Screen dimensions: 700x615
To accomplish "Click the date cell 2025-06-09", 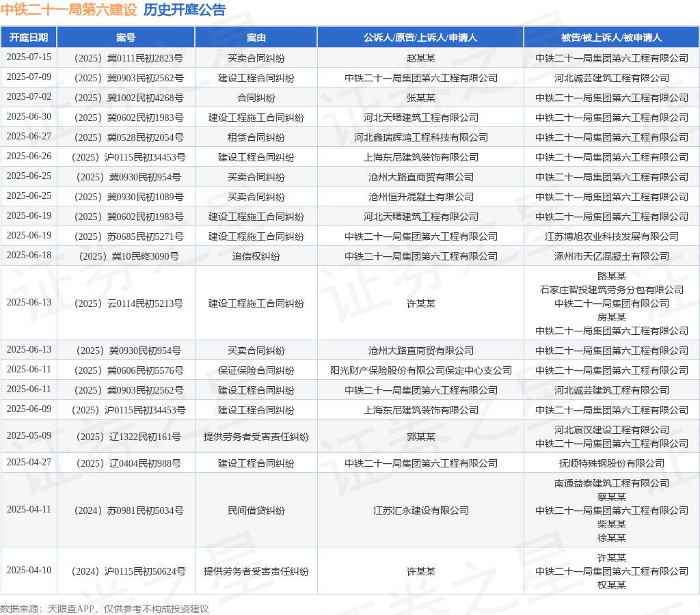I will [29, 409].
